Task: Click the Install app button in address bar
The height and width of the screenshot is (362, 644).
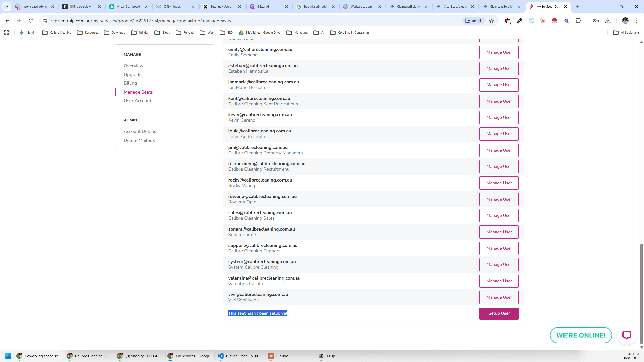Action: tap(473, 21)
